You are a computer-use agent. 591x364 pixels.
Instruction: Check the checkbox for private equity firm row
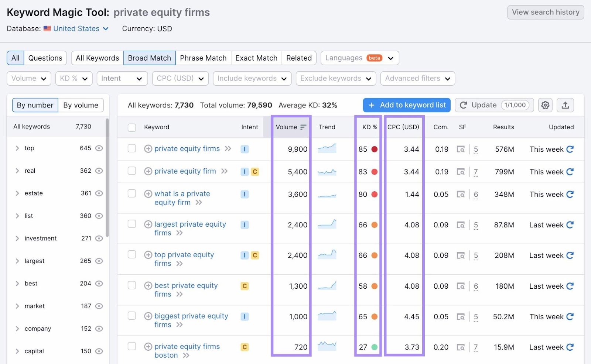pos(131,171)
